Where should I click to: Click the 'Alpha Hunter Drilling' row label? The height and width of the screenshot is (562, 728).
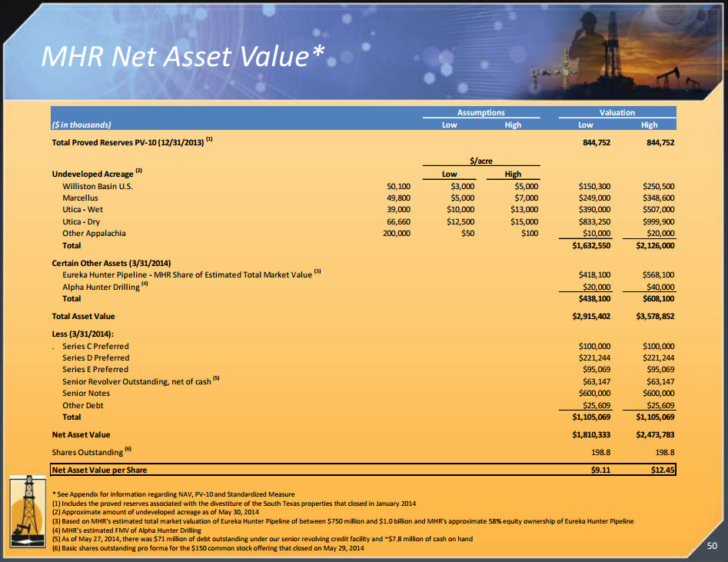point(101,287)
